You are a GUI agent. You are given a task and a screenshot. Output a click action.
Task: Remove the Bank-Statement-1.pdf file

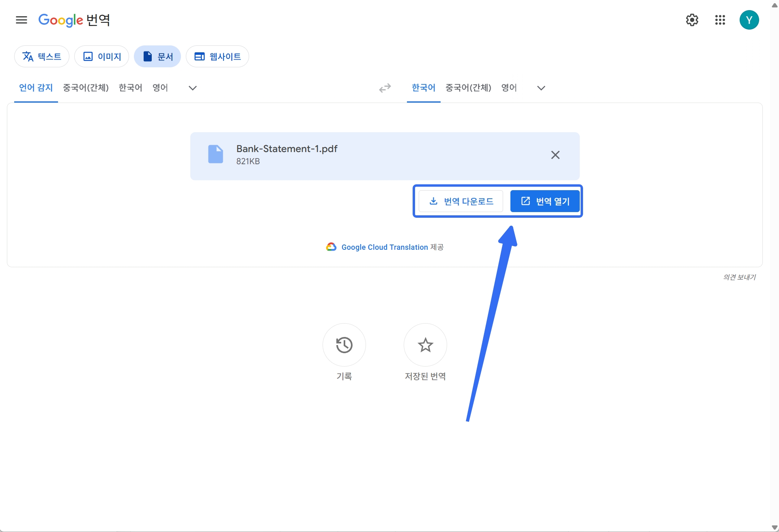coord(555,155)
